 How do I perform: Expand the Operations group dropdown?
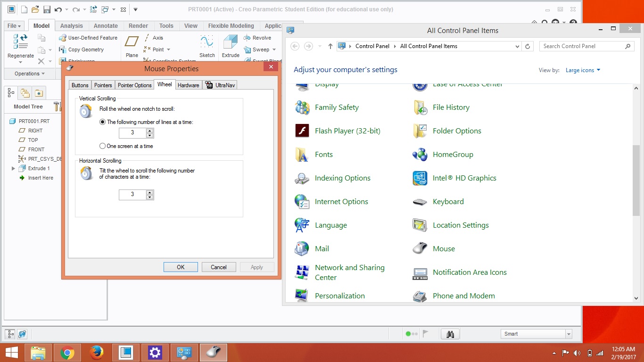coord(30,74)
